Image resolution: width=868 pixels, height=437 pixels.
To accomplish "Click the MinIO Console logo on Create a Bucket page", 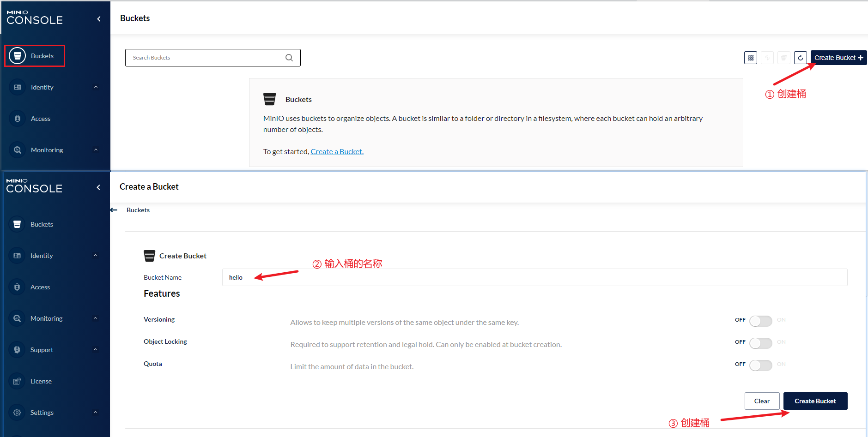I will click(x=34, y=186).
